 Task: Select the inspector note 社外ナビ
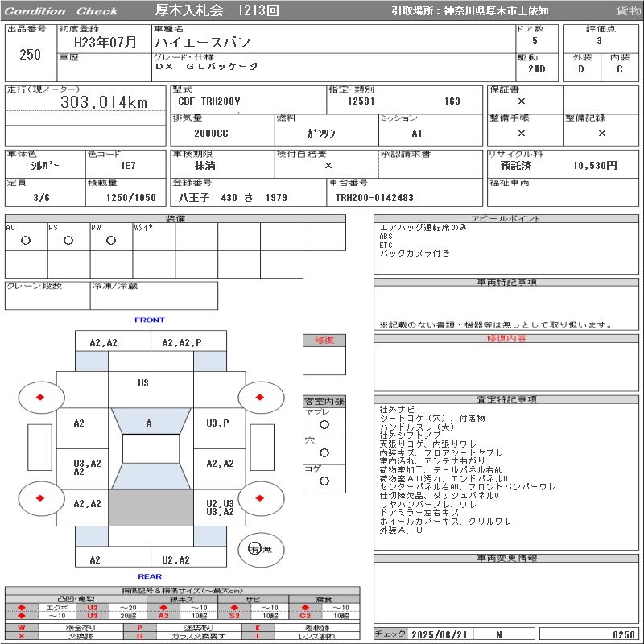(x=397, y=410)
